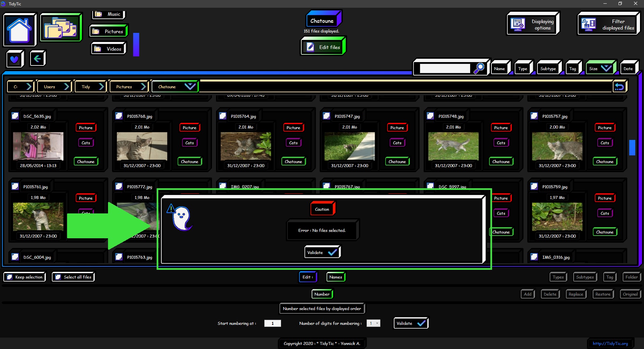The width and height of the screenshot is (644, 349).
Task: Click the Replace button
Action: click(576, 294)
